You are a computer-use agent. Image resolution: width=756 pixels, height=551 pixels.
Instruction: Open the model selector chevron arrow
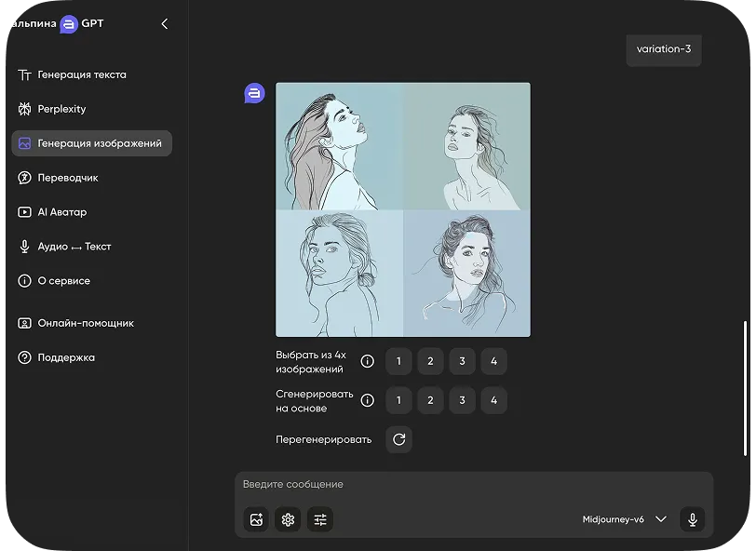(x=661, y=519)
